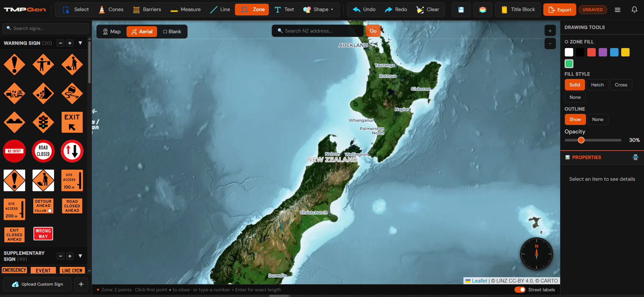Screen dimensions: 644x297
Task: Click the UNSAVED status badge
Action: (593, 10)
